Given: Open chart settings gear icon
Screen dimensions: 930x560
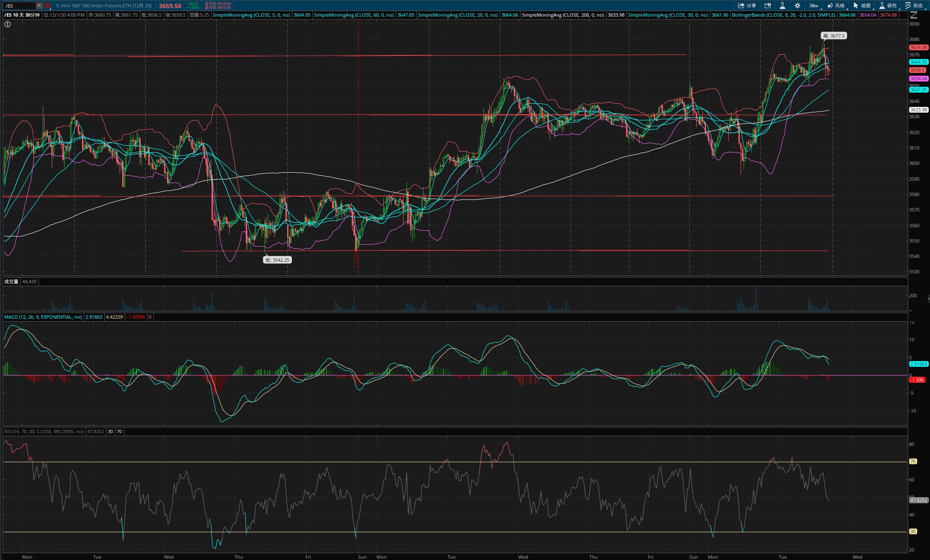Looking at the screenshot, I should coord(797,6).
